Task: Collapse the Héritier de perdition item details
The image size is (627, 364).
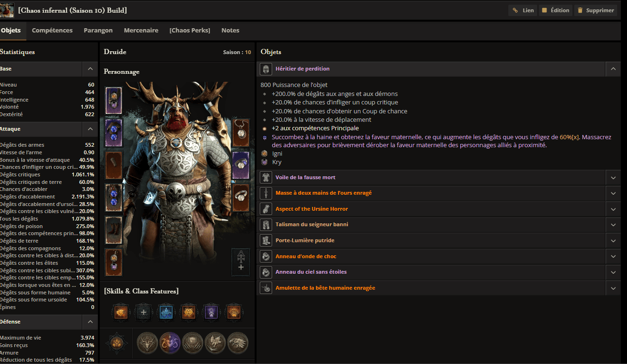Action: (613, 69)
